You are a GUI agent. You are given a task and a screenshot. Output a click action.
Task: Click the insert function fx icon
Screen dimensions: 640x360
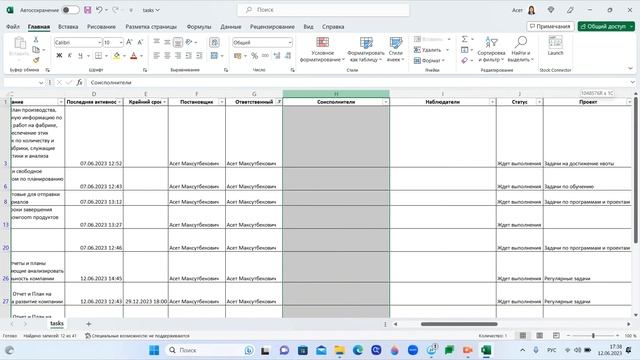click(79, 82)
